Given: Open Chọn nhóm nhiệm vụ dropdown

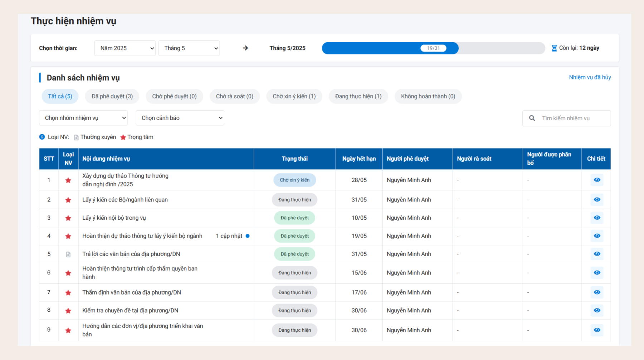Looking at the screenshot, I should click(83, 118).
